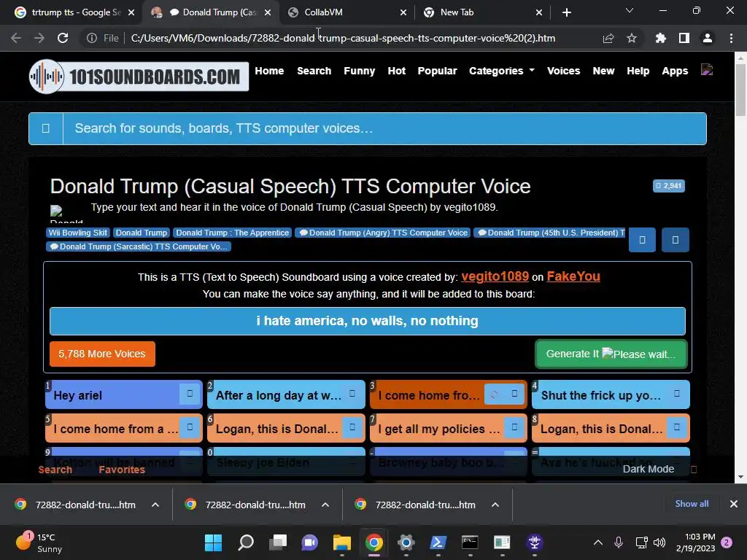Reload the page in Chrome
The image size is (747, 560).
63,38
